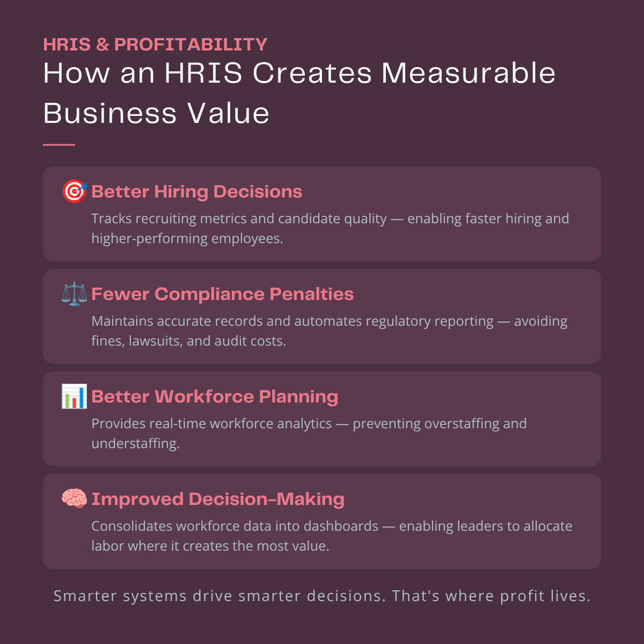Image resolution: width=644 pixels, height=644 pixels.
Task: Click the short pink divider line
Action: 59,145
